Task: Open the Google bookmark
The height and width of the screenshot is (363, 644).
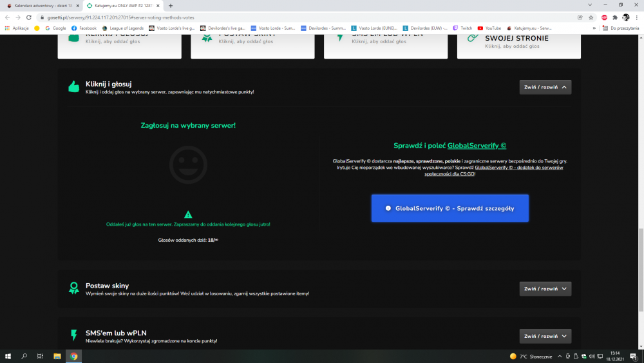Action: pos(55,28)
